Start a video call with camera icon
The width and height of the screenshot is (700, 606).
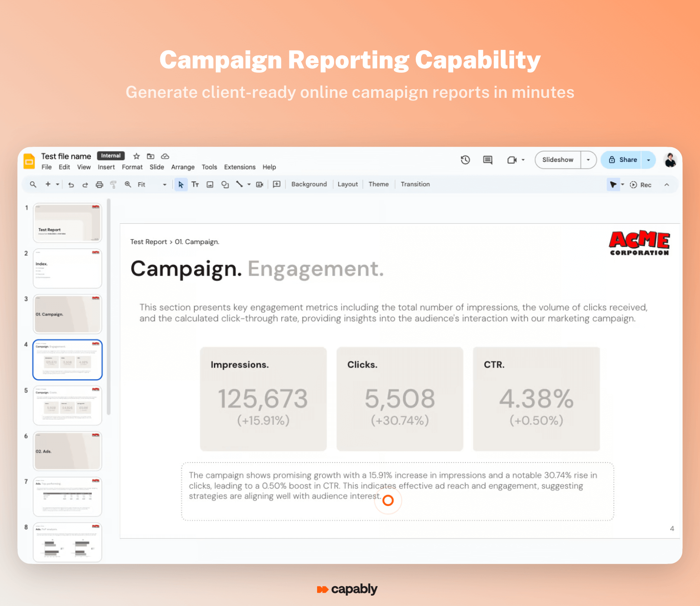click(x=512, y=160)
